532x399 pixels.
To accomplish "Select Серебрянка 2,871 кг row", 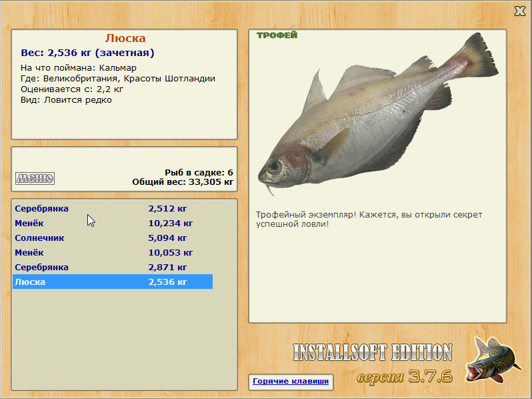I will (x=113, y=267).
